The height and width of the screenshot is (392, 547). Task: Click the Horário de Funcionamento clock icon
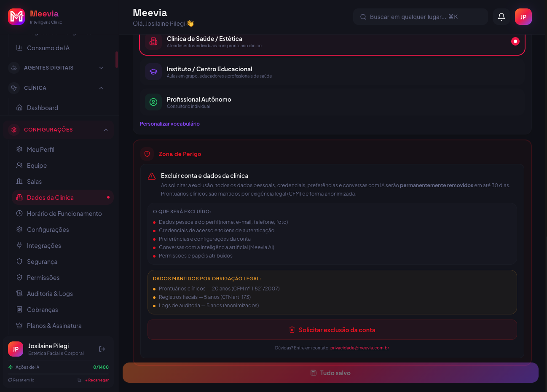(19, 213)
